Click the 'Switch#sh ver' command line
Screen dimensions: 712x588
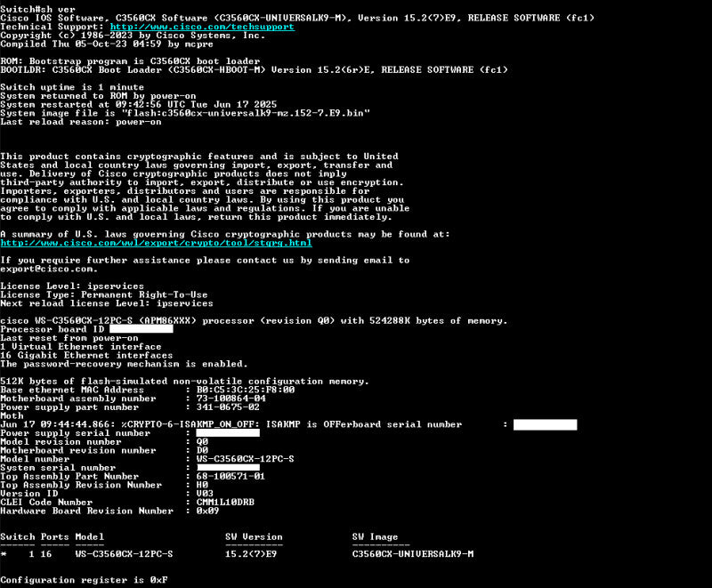(x=37, y=9)
